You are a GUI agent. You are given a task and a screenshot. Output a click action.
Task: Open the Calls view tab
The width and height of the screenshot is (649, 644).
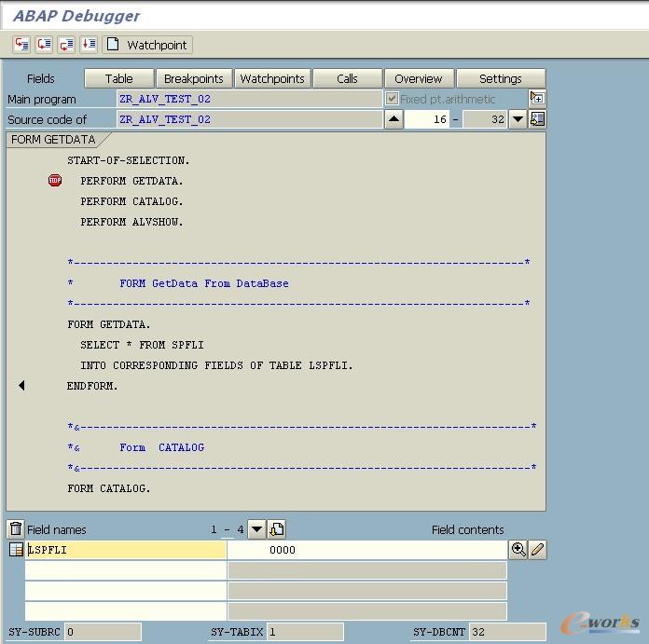point(347,78)
